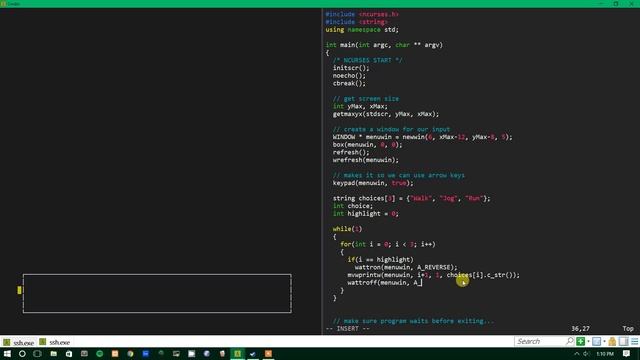The width and height of the screenshot is (640, 360).
Task: Click the 'int yMax, xMax;' declaration
Action: pyautogui.click(x=360, y=106)
